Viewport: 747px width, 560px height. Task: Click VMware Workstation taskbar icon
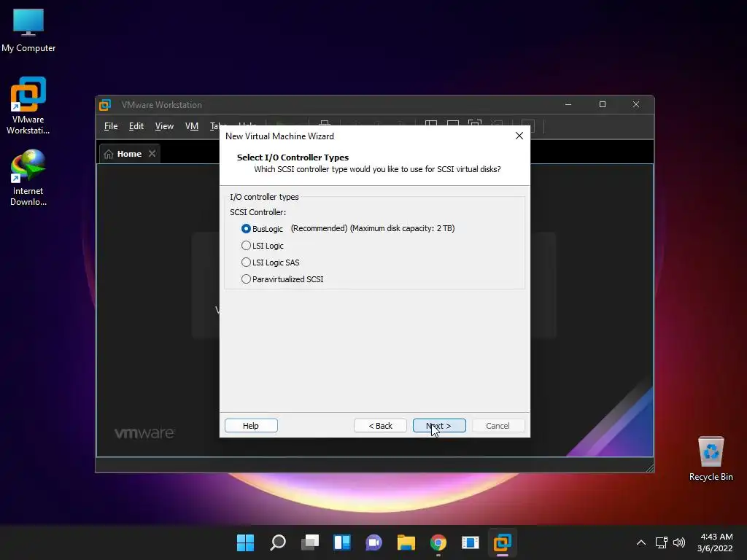tap(503, 542)
